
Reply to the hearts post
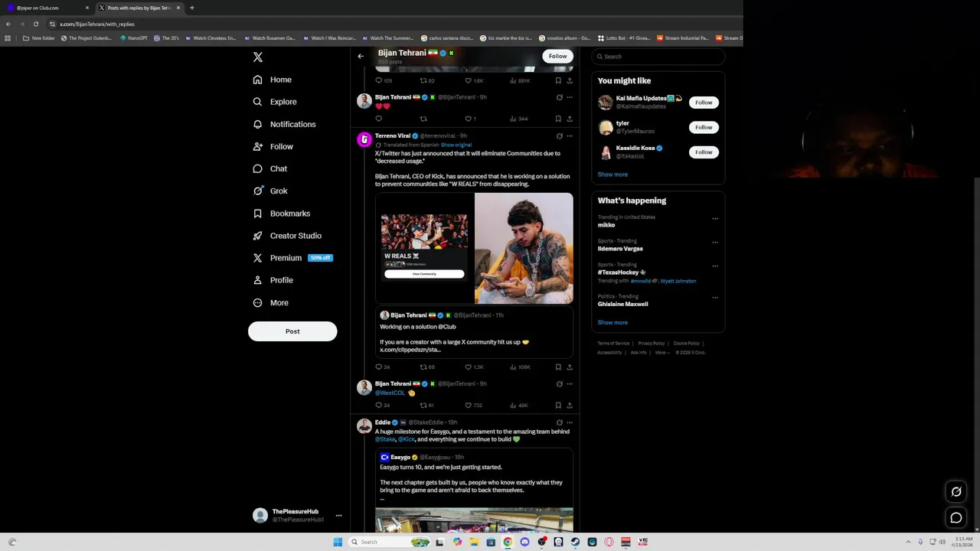tap(378, 119)
